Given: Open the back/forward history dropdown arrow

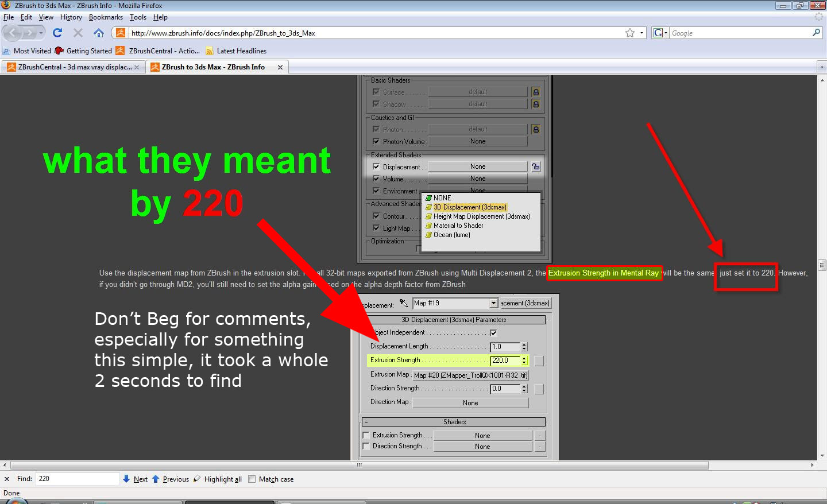Looking at the screenshot, I should [x=41, y=33].
